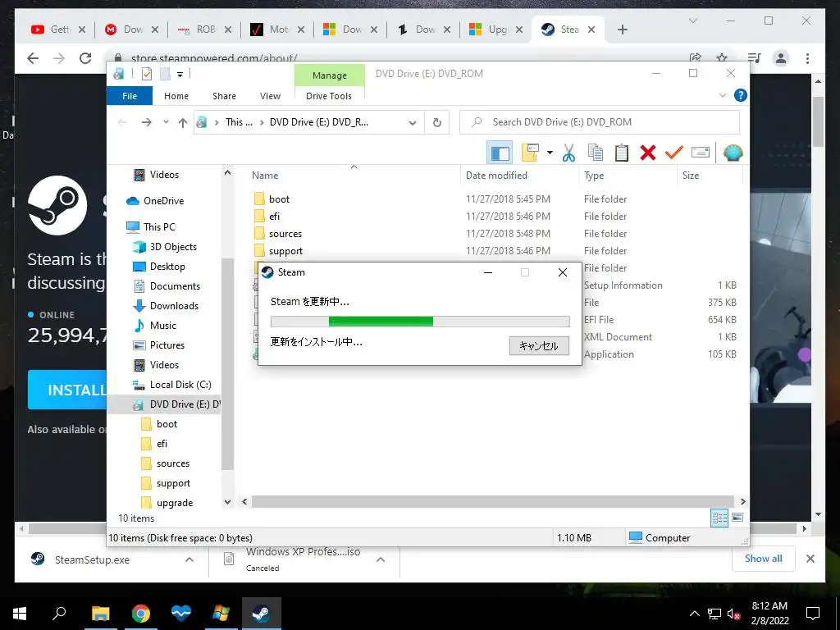Switch to the Share ribbon tab

click(224, 96)
